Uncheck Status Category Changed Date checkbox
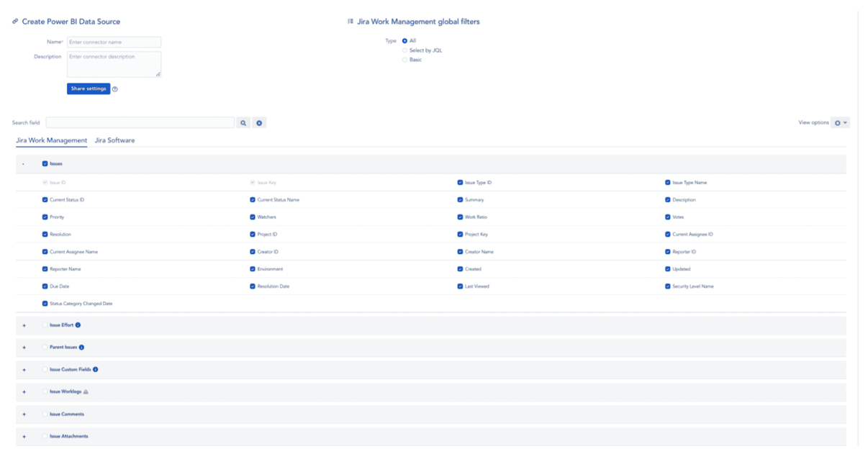The image size is (868, 454). point(45,304)
